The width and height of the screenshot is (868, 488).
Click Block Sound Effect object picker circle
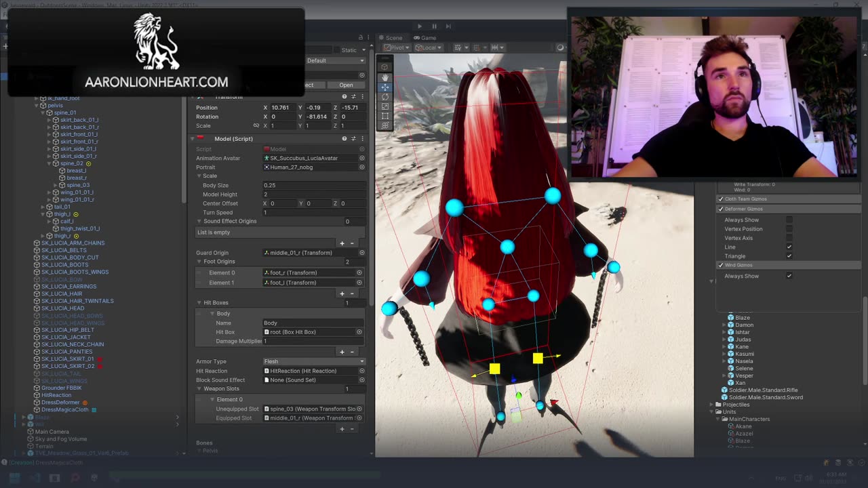click(362, 380)
